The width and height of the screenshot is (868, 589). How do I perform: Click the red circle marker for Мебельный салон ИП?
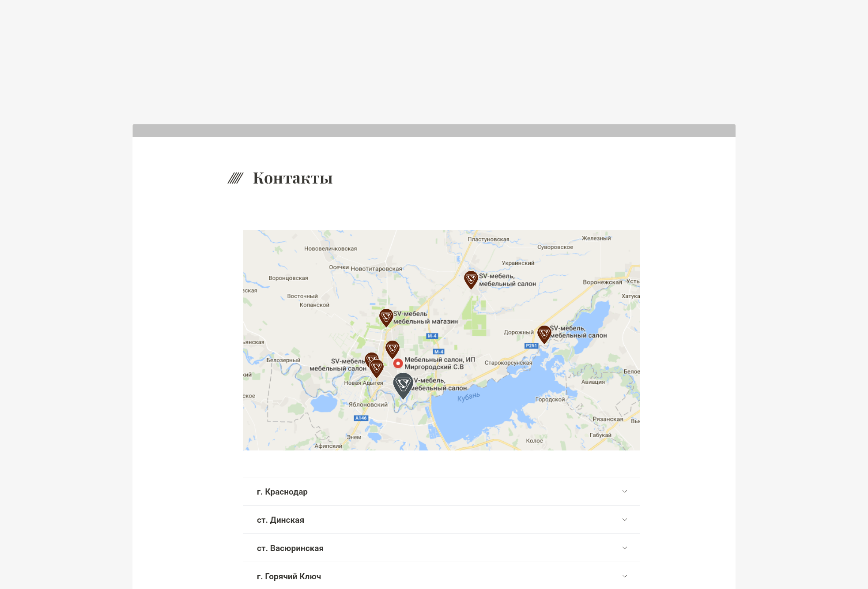pyautogui.click(x=398, y=363)
